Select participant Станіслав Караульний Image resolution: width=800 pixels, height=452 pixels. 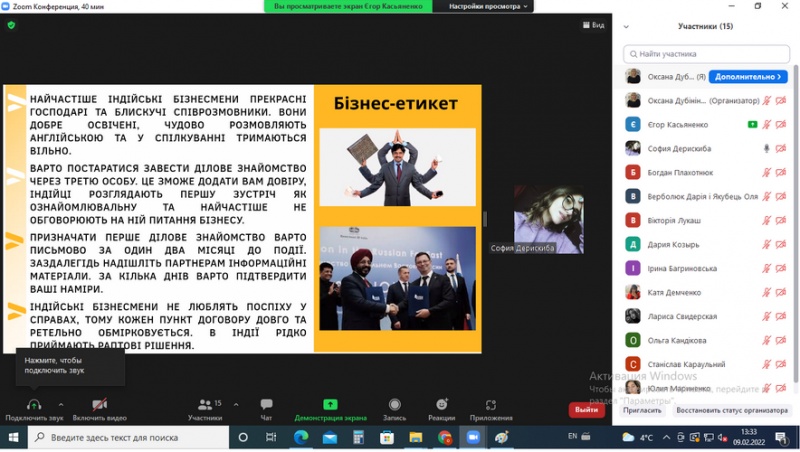click(x=706, y=364)
